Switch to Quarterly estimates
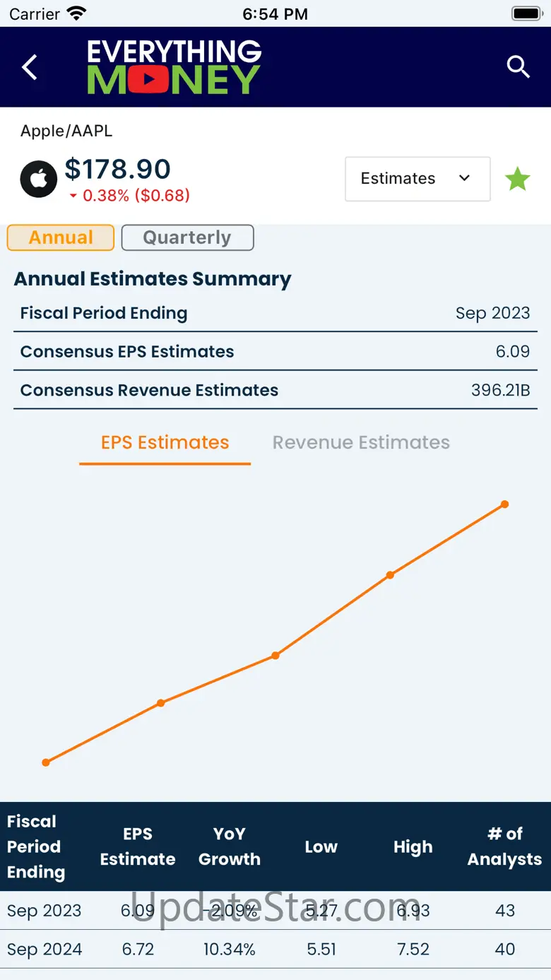This screenshot has width=551, height=980. coord(187,237)
